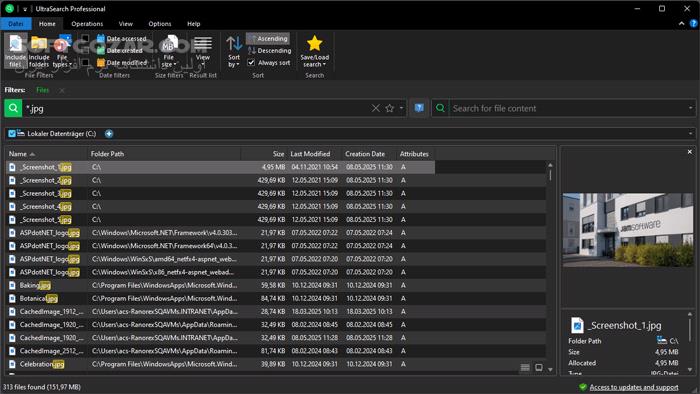Expand the drive selection bar dropdown arrow

tap(690, 133)
